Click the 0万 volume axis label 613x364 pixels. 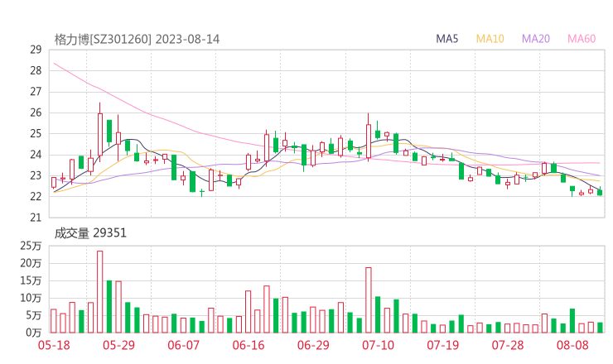pyautogui.click(x=33, y=333)
